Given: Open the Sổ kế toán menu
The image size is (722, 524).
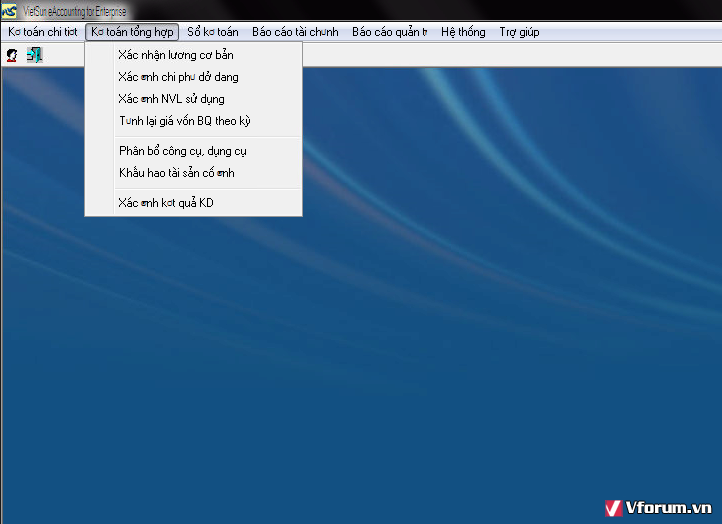Looking at the screenshot, I should click(x=212, y=32).
